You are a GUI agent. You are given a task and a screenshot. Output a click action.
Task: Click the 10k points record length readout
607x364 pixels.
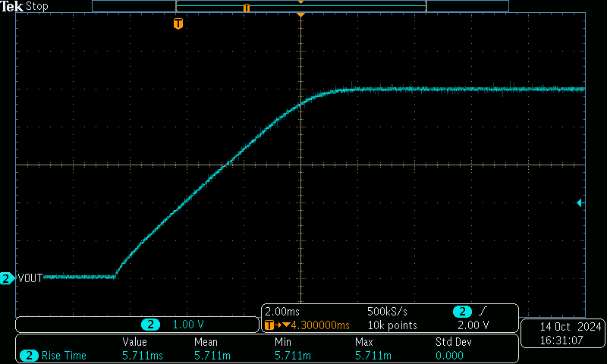[x=392, y=325]
